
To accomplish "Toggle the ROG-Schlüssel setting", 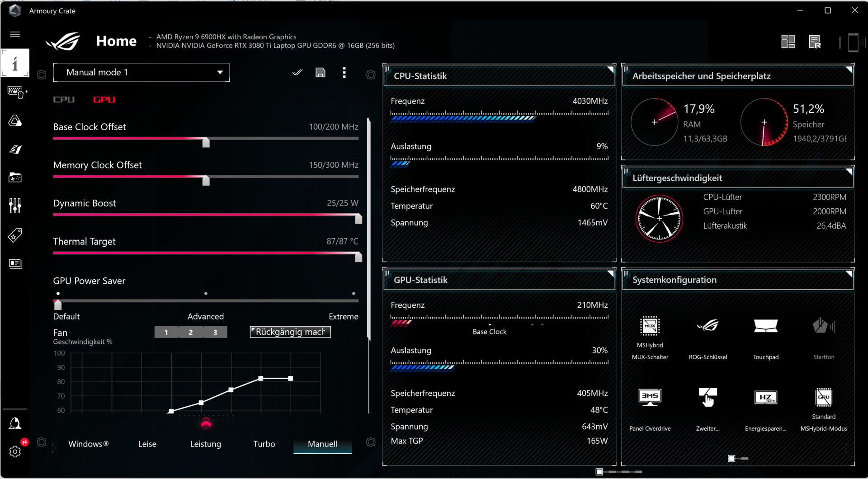I will 708,326.
